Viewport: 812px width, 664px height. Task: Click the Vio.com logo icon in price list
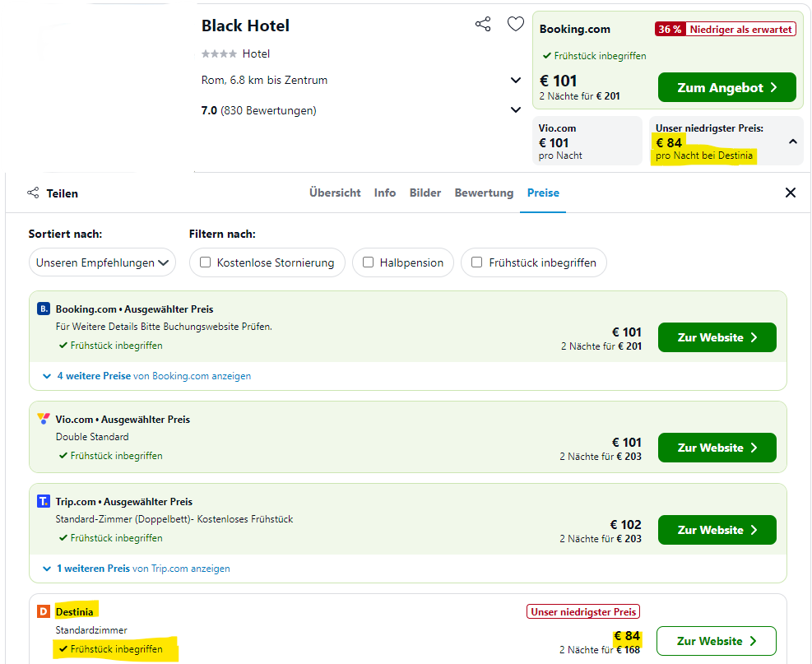tap(44, 419)
